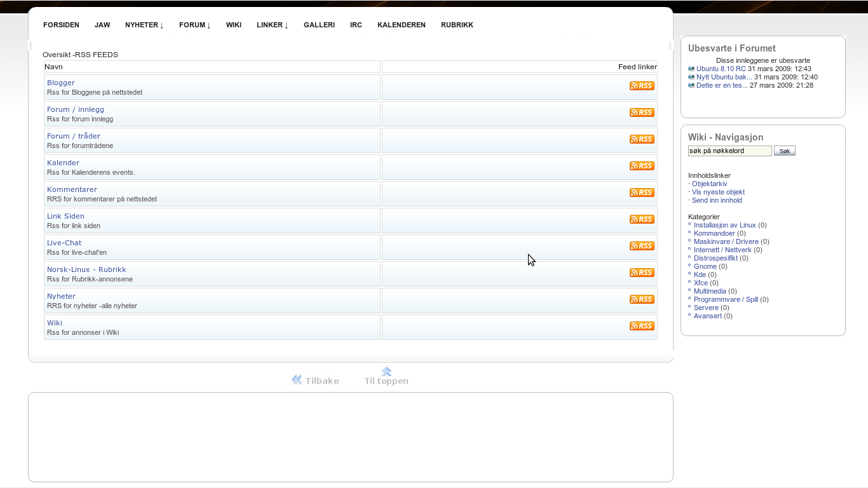
Task: Open the Nyheter feed link
Action: [x=61, y=296]
